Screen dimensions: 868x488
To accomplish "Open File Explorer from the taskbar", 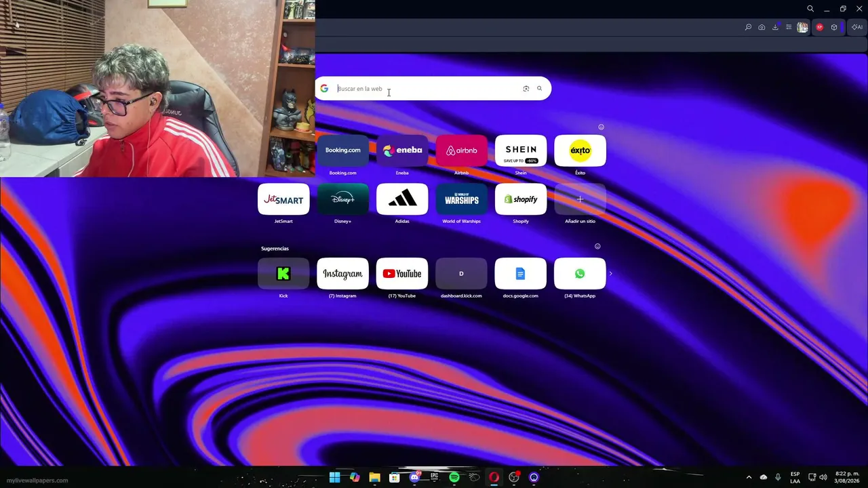I will click(374, 477).
